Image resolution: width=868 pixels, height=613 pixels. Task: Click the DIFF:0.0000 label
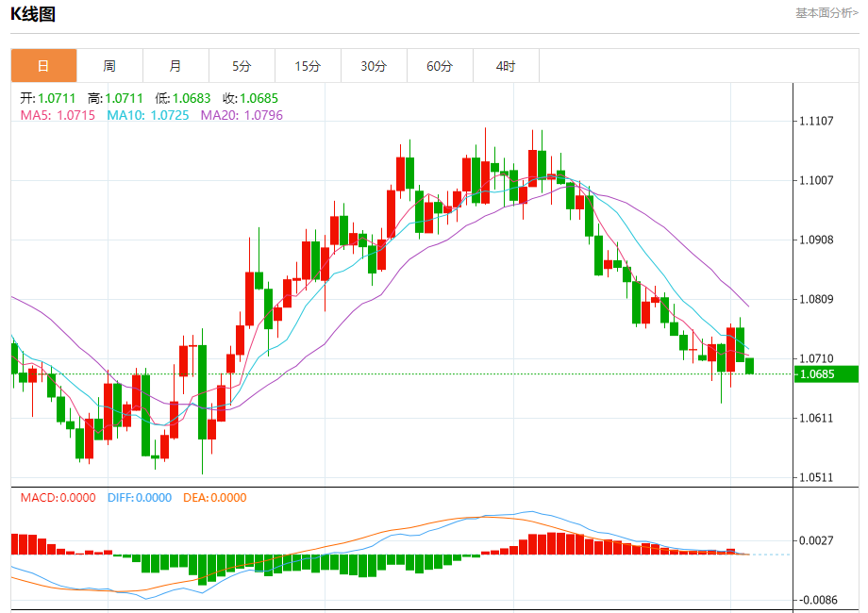140,497
